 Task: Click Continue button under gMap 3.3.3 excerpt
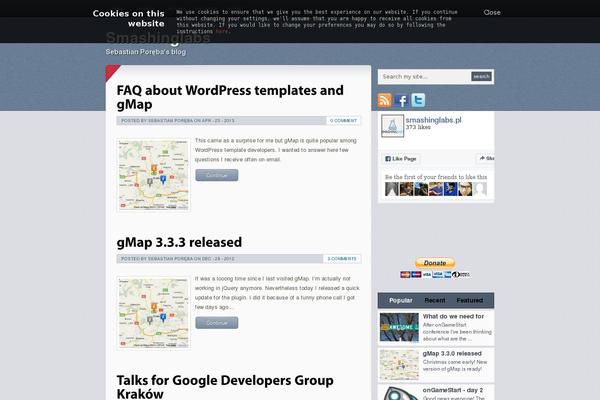point(217,323)
